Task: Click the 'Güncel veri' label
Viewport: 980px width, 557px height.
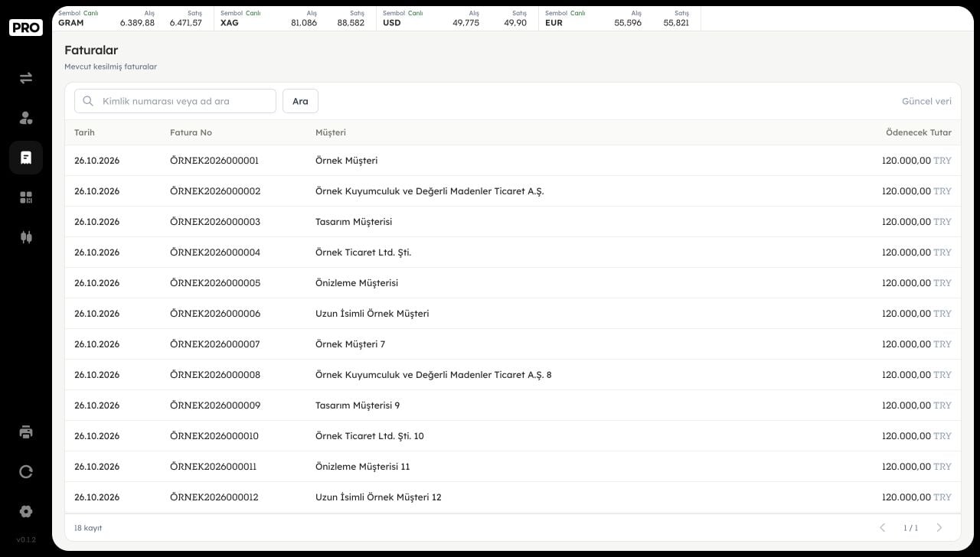Action: pos(926,101)
